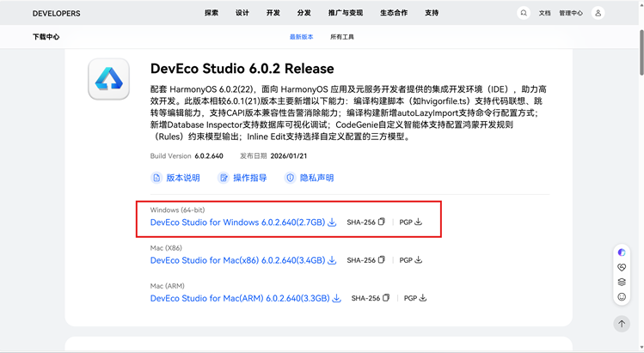The image size is (644, 353).
Task: Click the 版本说明 document icon
Action: 156,178
